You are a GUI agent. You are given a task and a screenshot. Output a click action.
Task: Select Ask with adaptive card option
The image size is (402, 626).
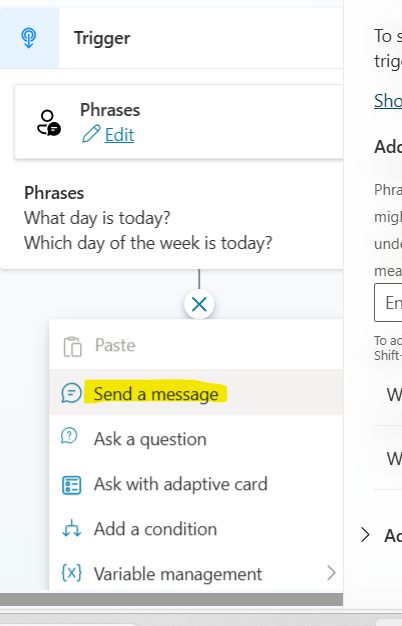tap(196, 484)
